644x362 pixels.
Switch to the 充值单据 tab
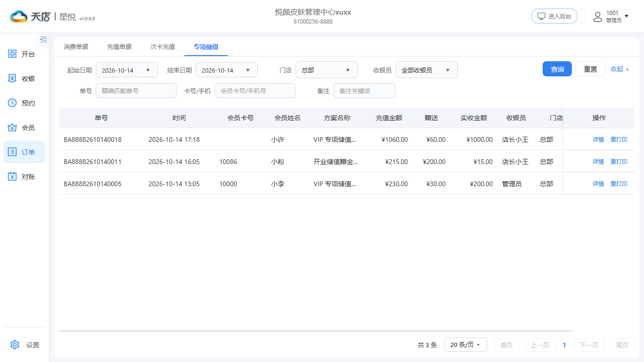coord(119,47)
